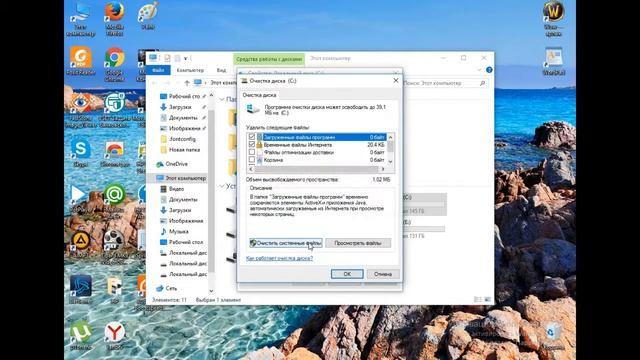Switch Explorer to large icons view
The width and height of the screenshot is (640, 360).
(487, 300)
